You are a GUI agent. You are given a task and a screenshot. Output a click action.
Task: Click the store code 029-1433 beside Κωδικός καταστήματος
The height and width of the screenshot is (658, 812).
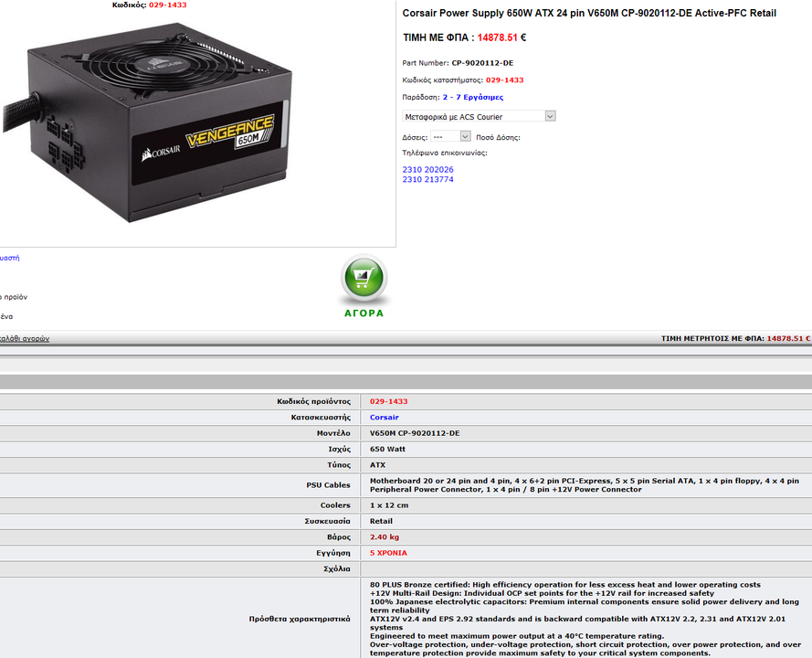(505, 80)
